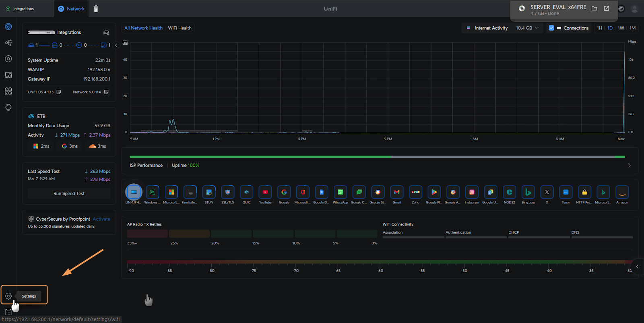The image size is (644, 323).
Task: Click the Run Speed Test button
Action: tap(69, 194)
